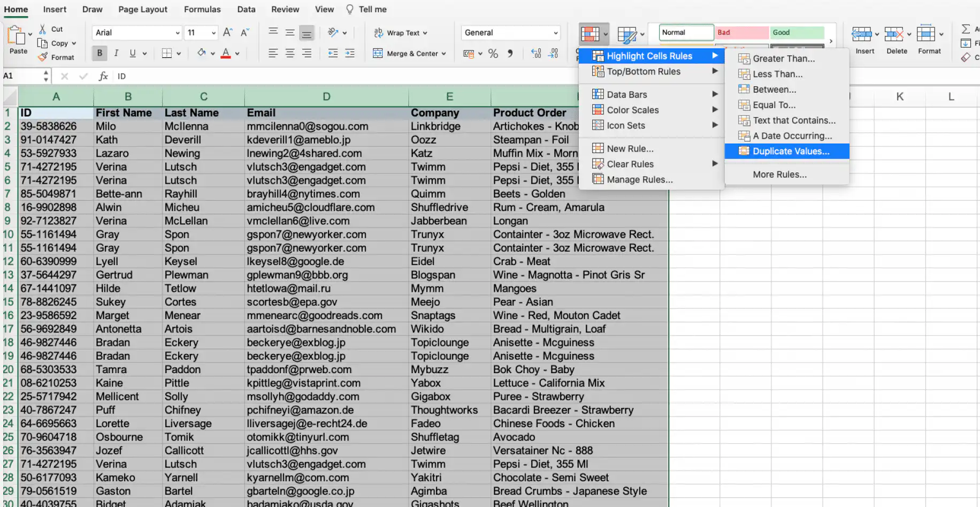The width and height of the screenshot is (980, 507).
Task: Center text horizontally in cells
Action: click(290, 53)
